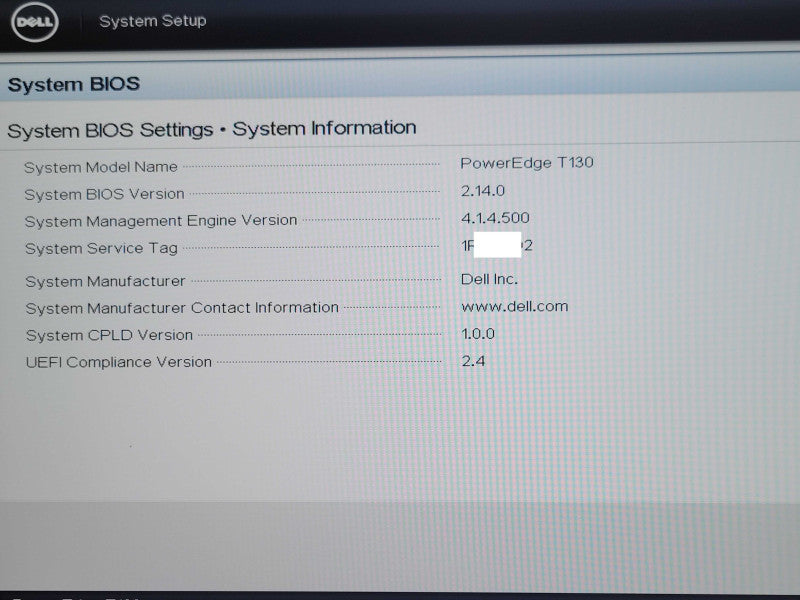This screenshot has height=600, width=800.
Task: Click the PowerEdge T130 value
Action: point(527,163)
